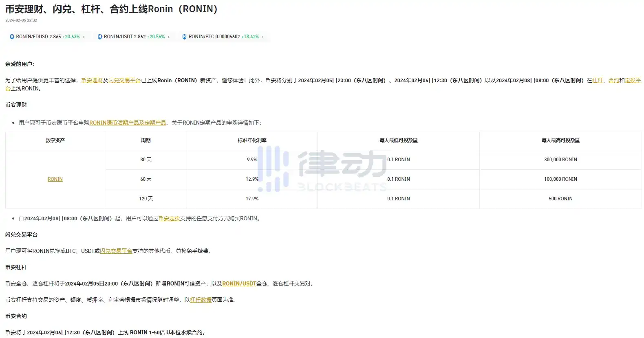Click the RONIN/FDUSD pair icon
The width and height of the screenshot is (644, 338).
[x=12, y=37]
